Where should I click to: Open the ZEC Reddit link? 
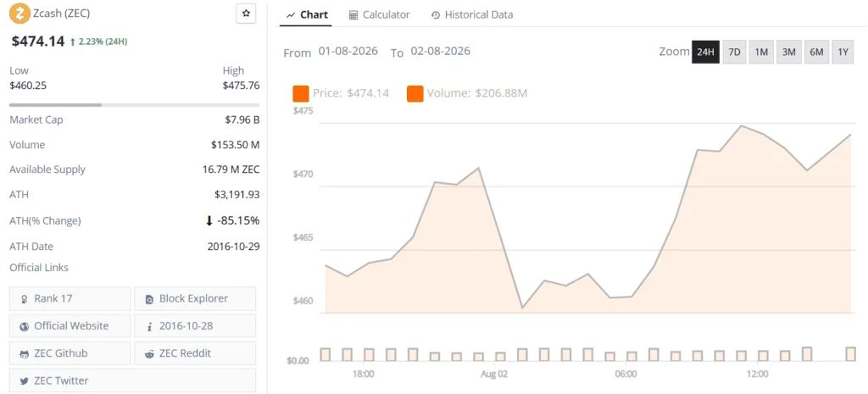195,353
